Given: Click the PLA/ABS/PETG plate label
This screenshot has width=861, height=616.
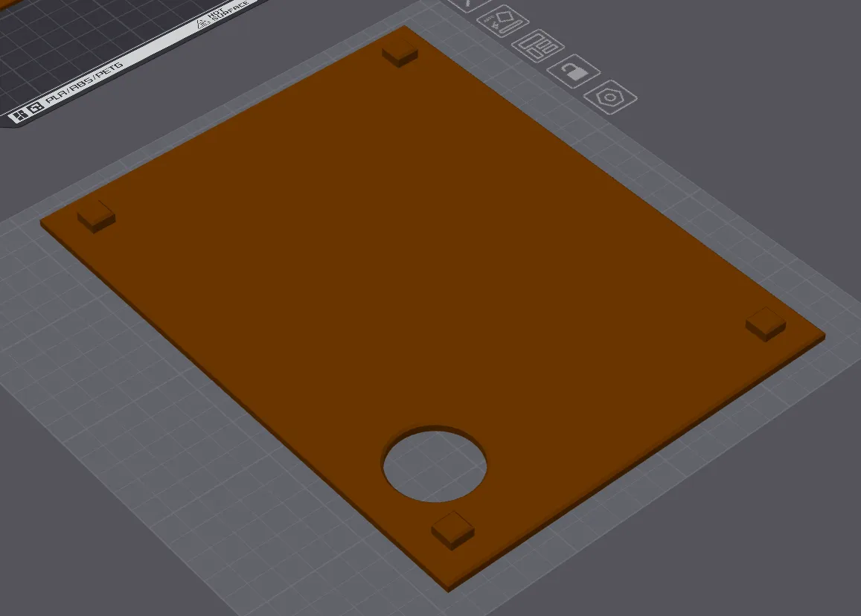Looking at the screenshot, I should [85, 83].
